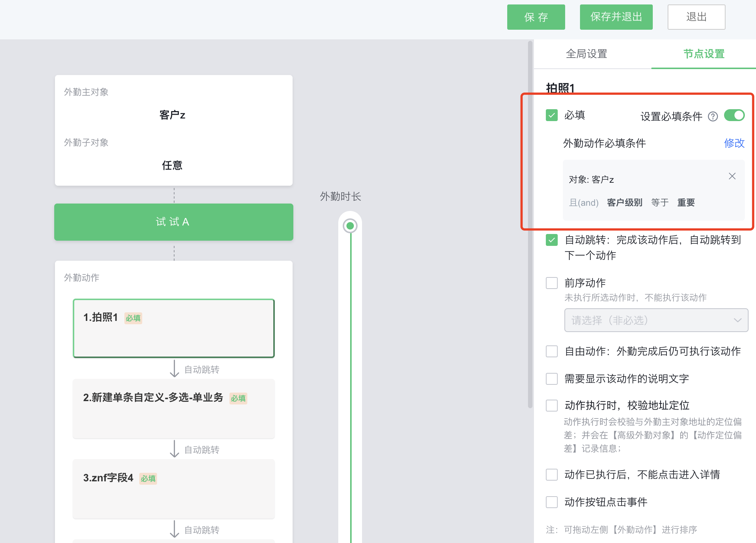Viewport: 756px width, 543px height.
Task: Disable the 设置必填条件 toggle switch
Action: coord(734,115)
